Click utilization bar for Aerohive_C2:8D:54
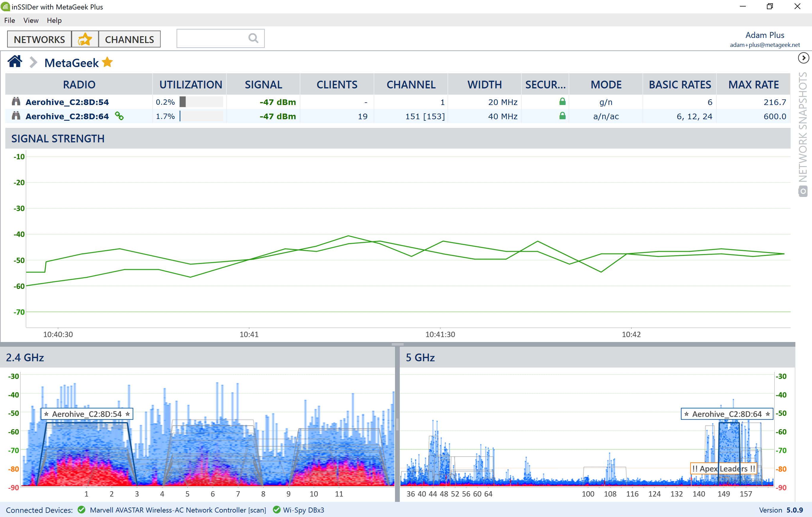The height and width of the screenshot is (517, 812). point(201,102)
